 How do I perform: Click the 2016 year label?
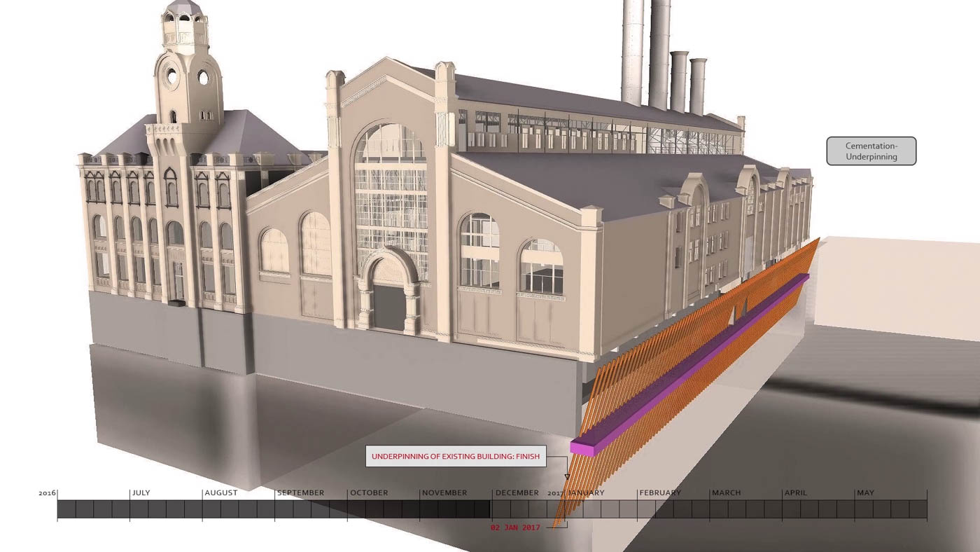[x=46, y=492]
